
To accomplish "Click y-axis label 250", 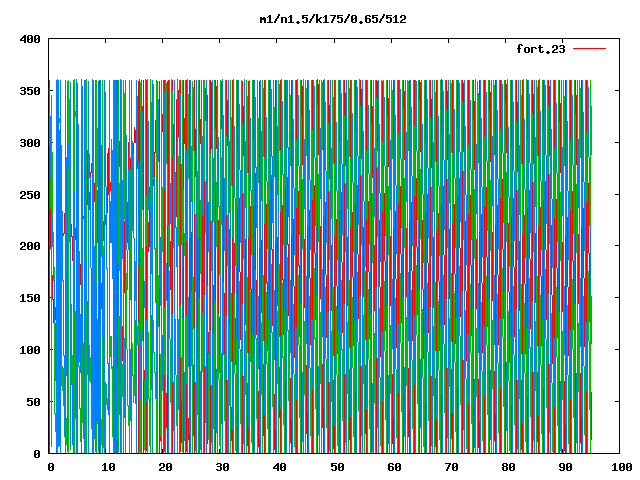I will click(x=30, y=195).
